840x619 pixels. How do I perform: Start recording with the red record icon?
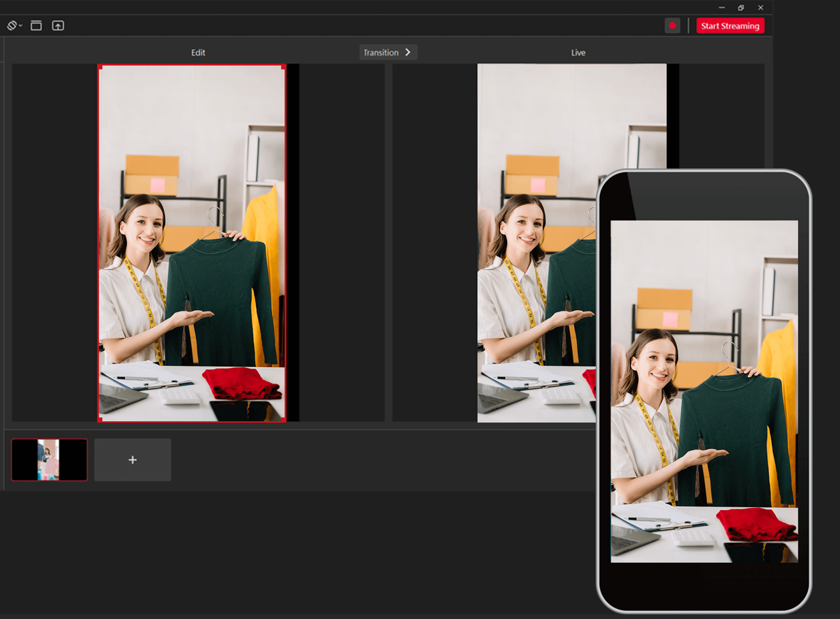point(672,25)
